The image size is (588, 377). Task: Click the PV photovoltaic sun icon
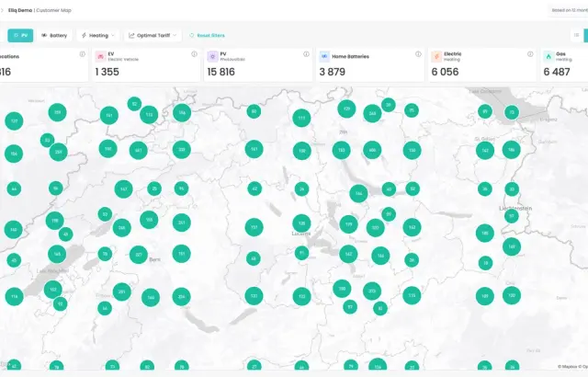click(x=212, y=56)
